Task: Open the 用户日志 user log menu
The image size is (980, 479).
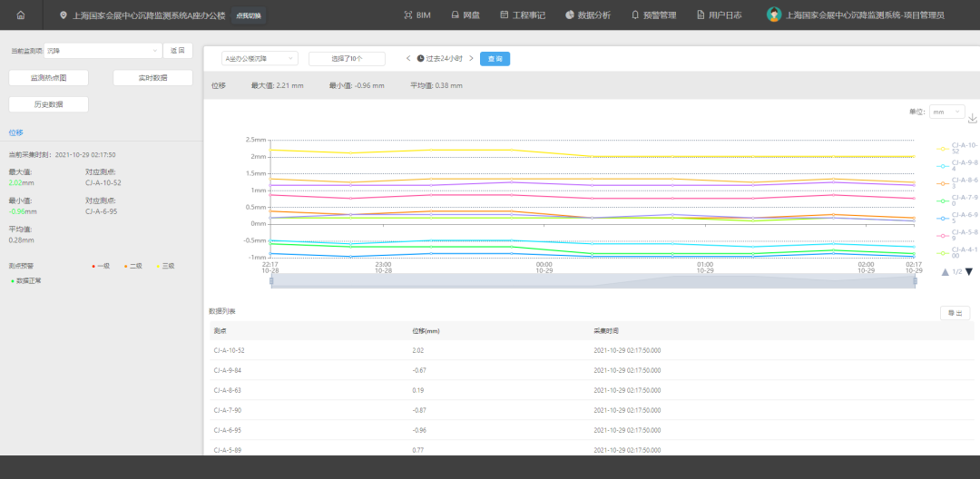Action: 720,15
